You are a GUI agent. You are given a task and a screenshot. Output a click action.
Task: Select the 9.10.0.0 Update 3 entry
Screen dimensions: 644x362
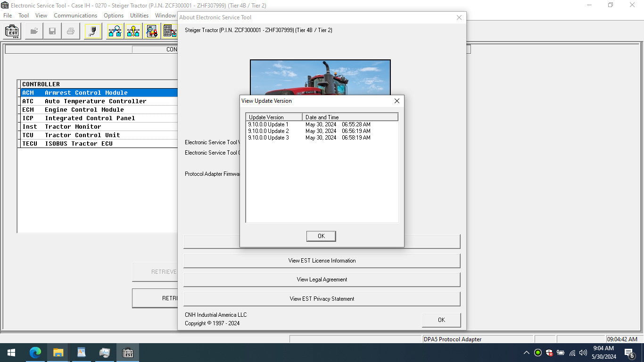tap(268, 138)
